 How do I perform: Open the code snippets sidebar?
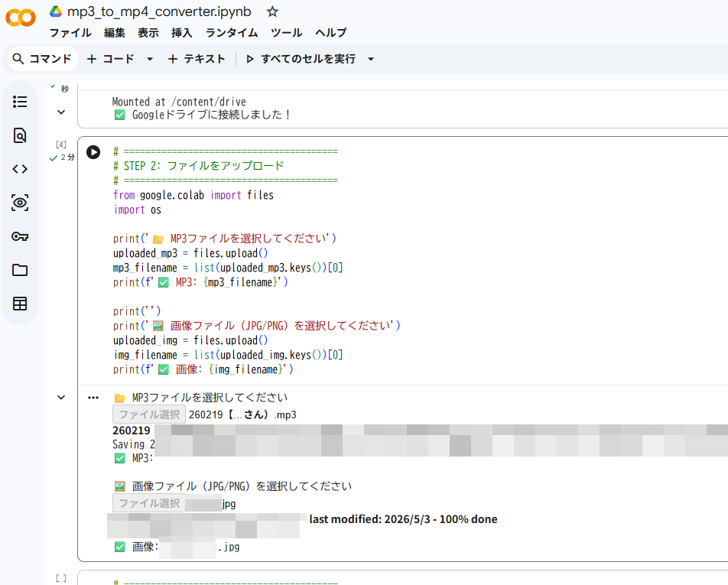click(x=20, y=169)
